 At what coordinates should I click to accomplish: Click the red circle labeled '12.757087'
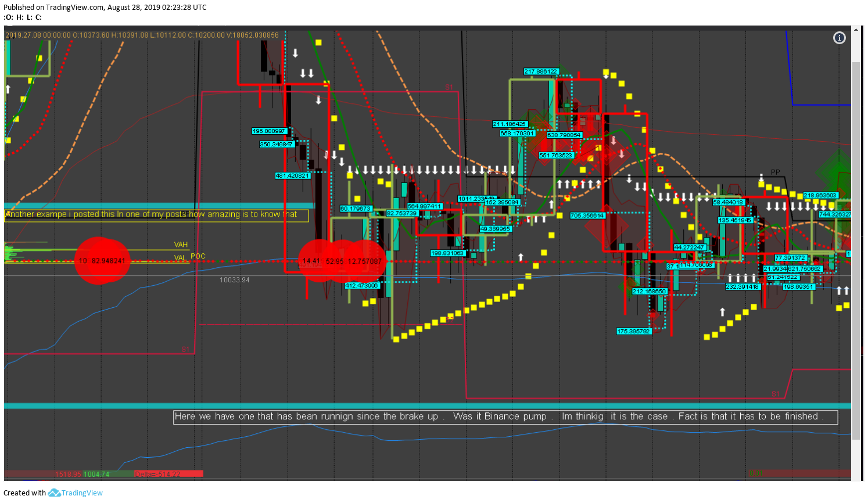[365, 261]
